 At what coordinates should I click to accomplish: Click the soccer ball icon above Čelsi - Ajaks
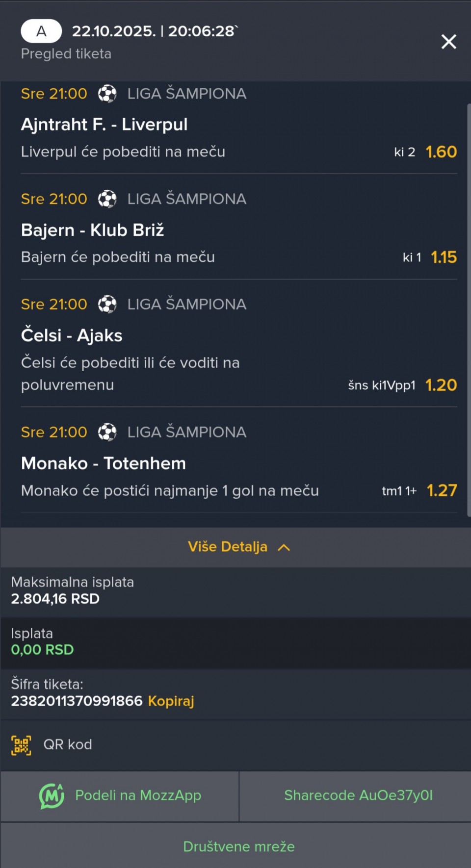[x=107, y=304]
